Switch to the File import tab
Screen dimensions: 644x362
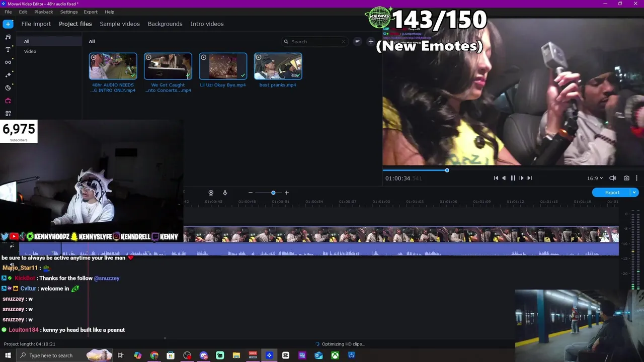click(36, 24)
